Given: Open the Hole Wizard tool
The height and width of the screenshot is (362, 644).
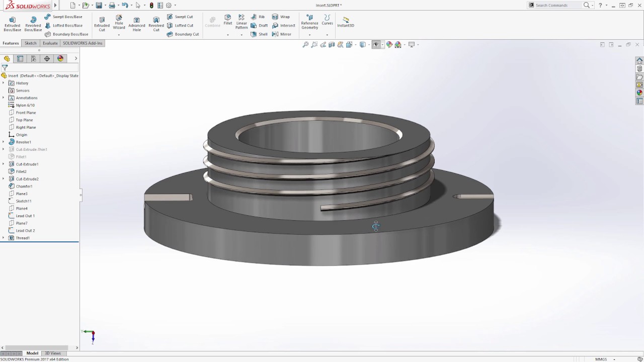Looking at the screenshot, I should pos(119,22).
